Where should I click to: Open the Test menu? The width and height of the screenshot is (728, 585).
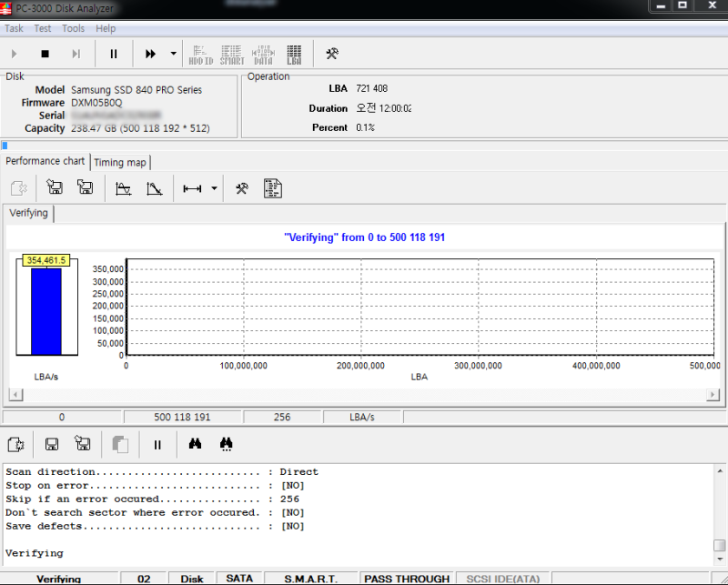(42, 28)
